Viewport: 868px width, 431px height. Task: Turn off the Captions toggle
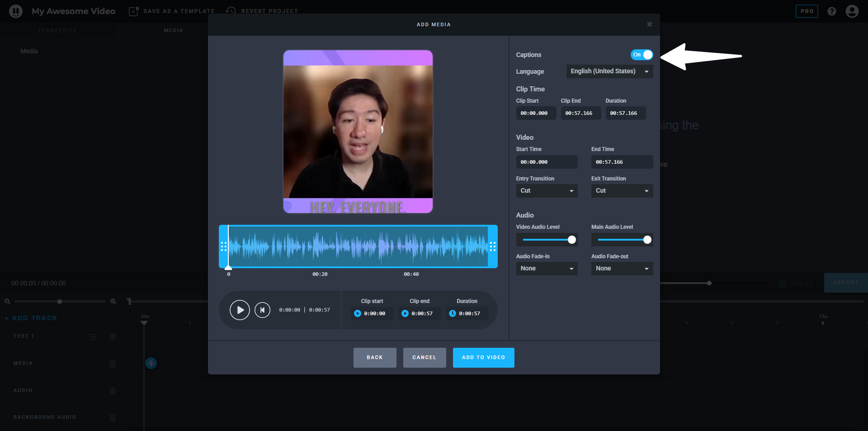(x=642, y=55)
